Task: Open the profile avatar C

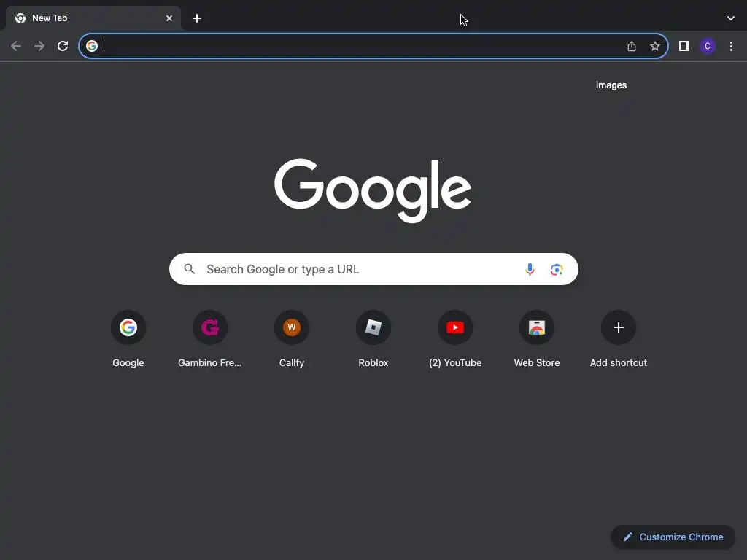Action: [x=708, y=46]
